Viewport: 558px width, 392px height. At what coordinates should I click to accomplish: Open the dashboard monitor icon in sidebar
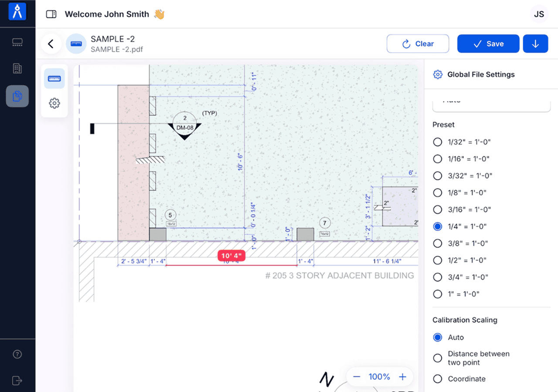[x=17, y=42]
